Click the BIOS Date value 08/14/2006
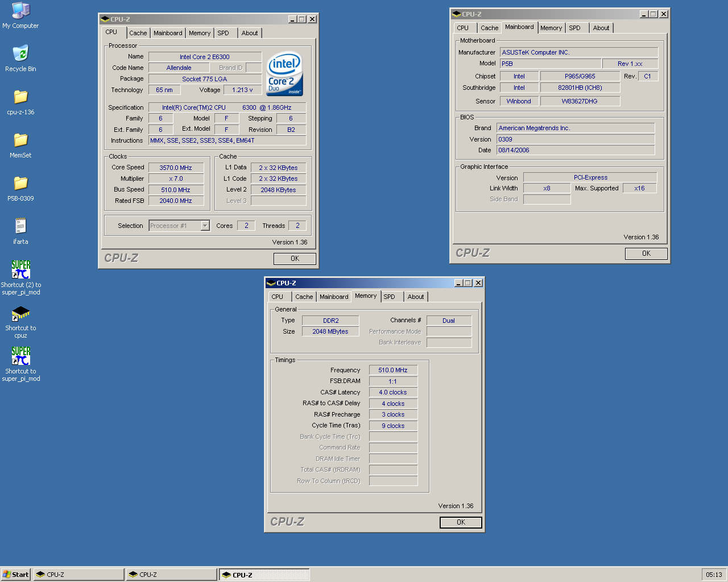728x582 pixels. point(576,150)
